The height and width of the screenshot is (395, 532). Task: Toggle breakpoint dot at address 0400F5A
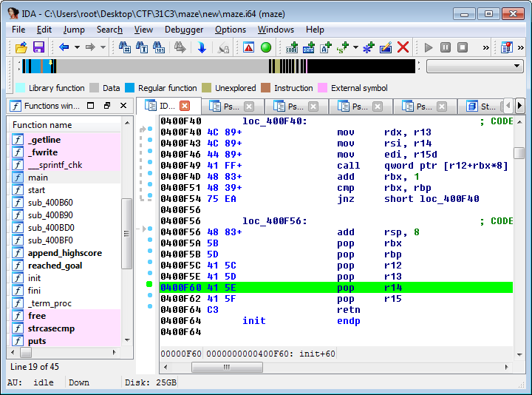[x=150, y=240]
